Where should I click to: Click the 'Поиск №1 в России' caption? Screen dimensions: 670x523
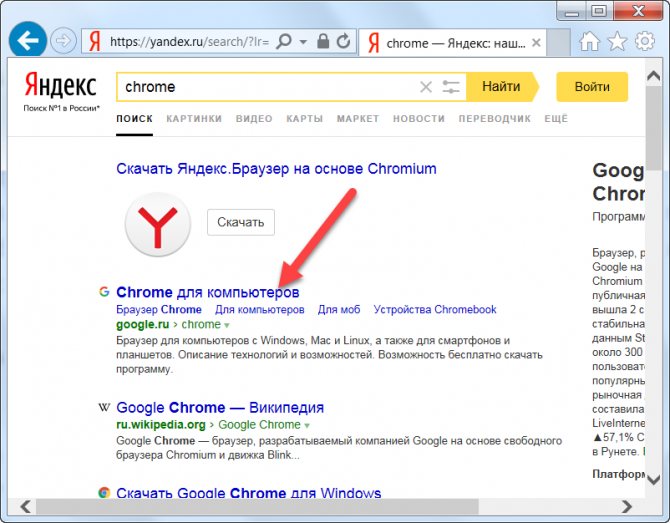(62, 108)
